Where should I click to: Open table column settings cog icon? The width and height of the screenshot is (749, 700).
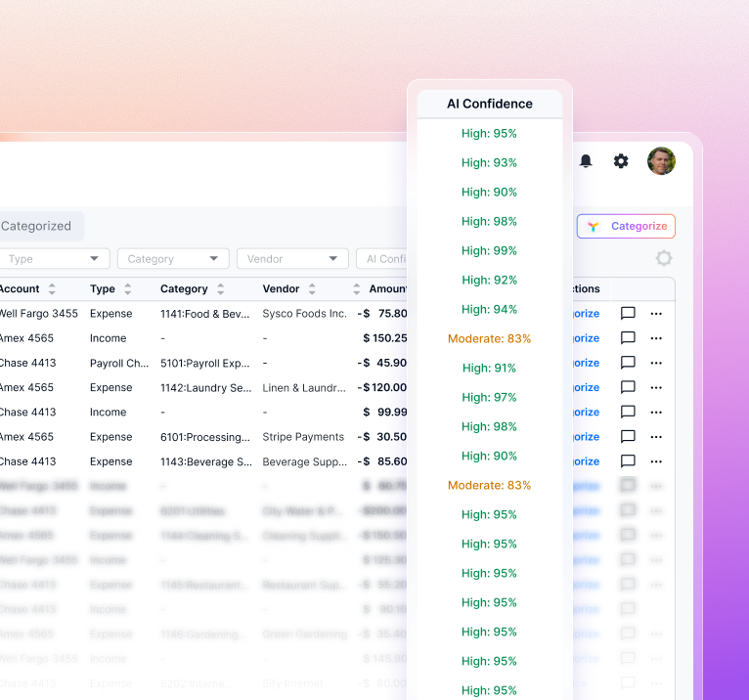pyautogui.click(x=664, y=258)
